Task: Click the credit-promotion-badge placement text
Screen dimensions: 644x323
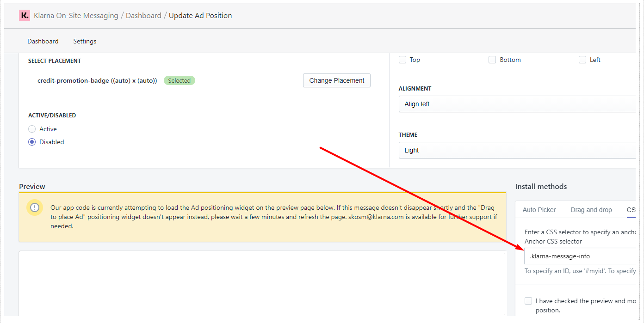Action: coord(97,80)
